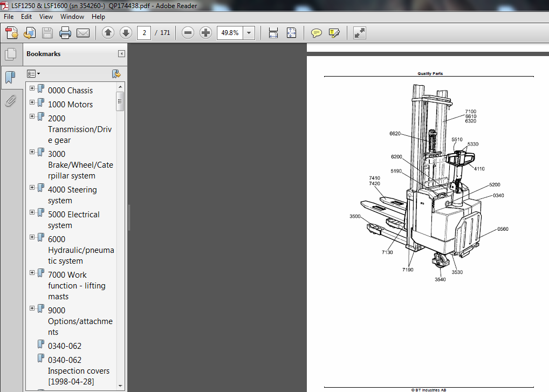This screenshot has width=549, height=392.
Task: Select the Highlight text tool
Action: click(x=334, y=33)
